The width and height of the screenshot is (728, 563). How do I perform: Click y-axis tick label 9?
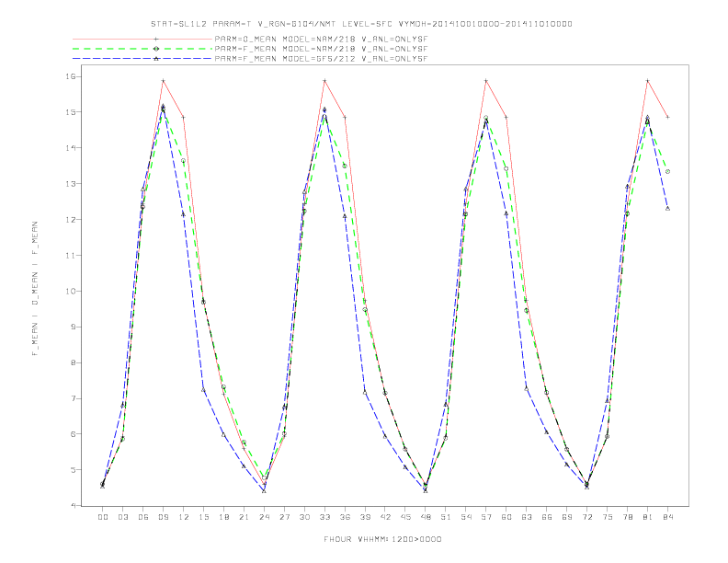pyautogui.click(x=72, y=327)
